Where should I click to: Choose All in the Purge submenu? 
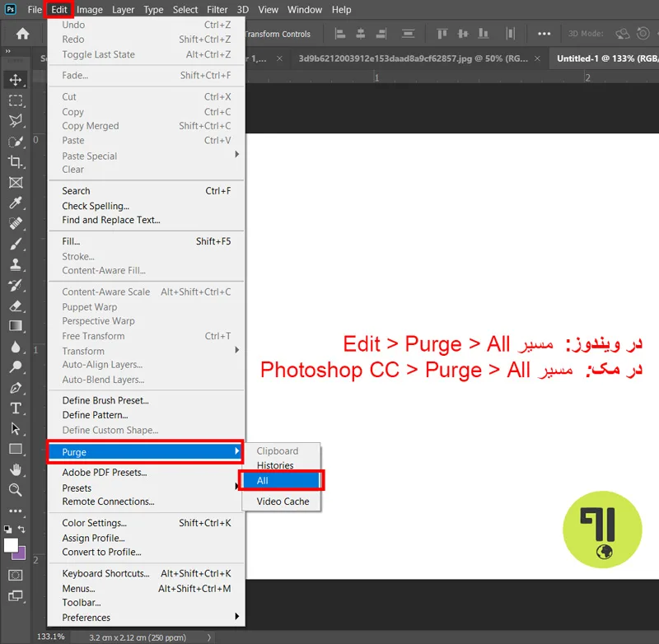point(282,481)
